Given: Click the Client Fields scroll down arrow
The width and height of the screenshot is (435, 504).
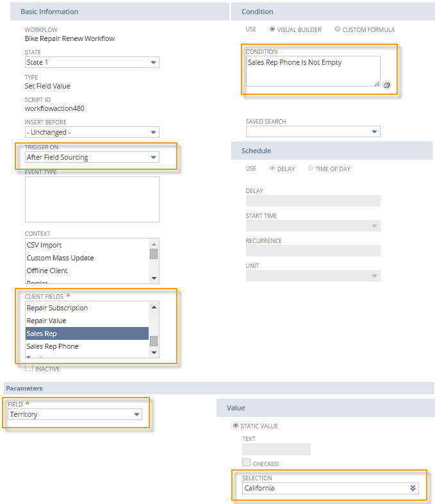Looking at the screenshot, I should 154,353.
